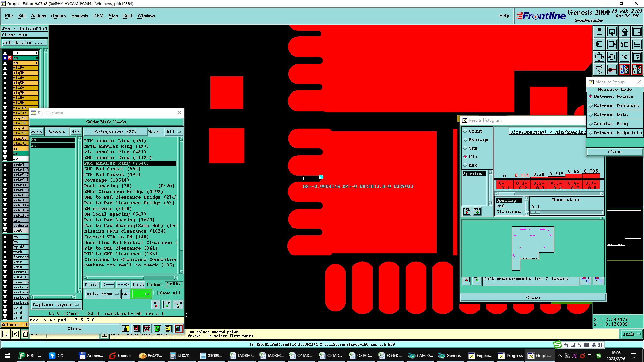Open the Auto Zoom dropdown

(x=102, y=294)
